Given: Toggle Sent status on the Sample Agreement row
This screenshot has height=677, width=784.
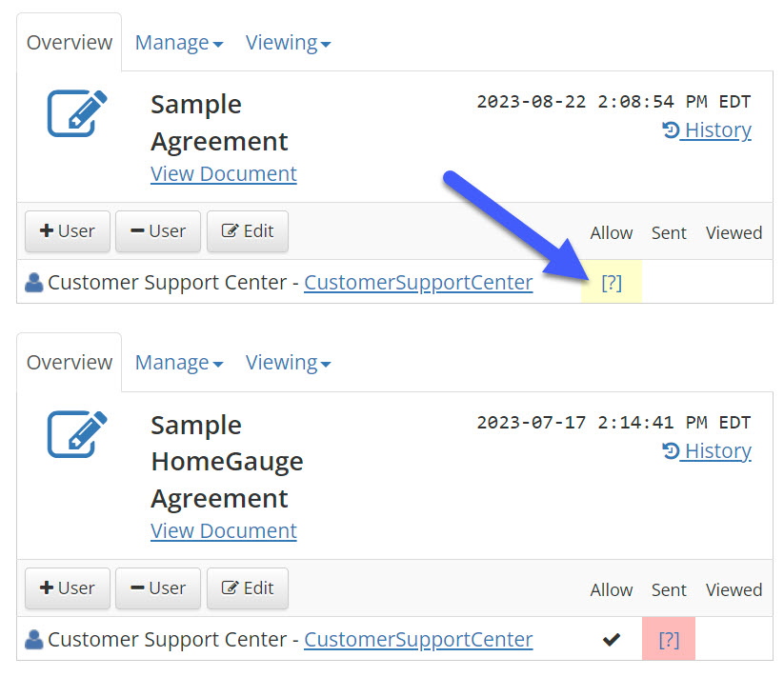Looking at the screenshot, I should click(x=669, y=283).
